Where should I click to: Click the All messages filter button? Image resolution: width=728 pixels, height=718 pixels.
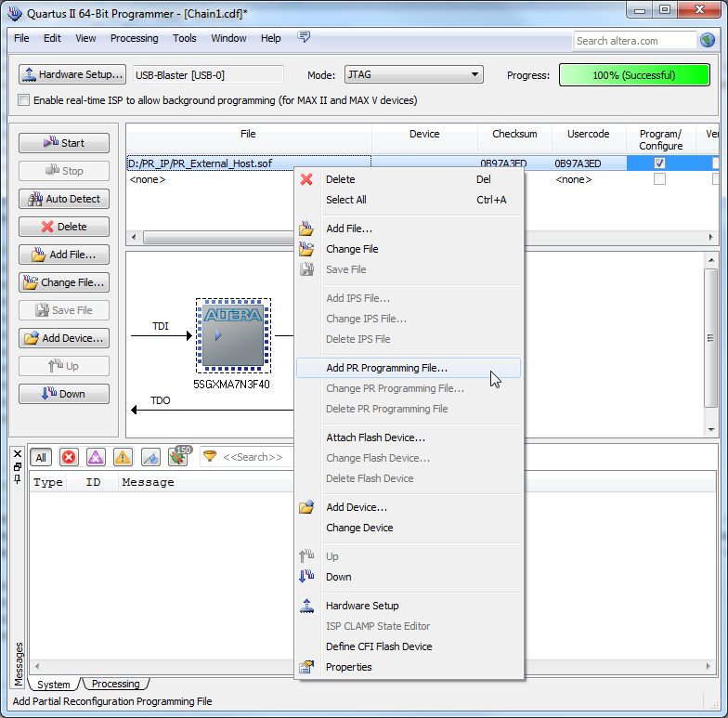[41, 457]
